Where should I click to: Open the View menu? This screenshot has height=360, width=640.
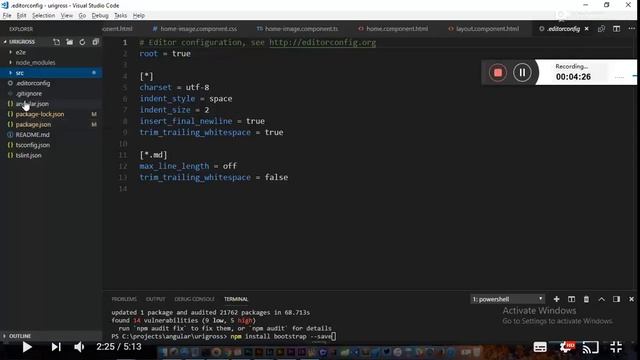coord(67,16)
